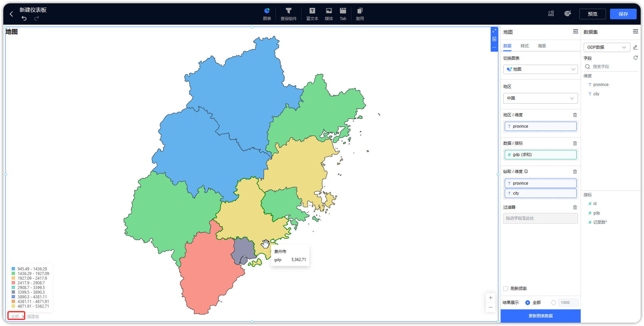Clear the 数据/指标 field with trash icon
The image size is (644, 326).
tap(575, 143)
